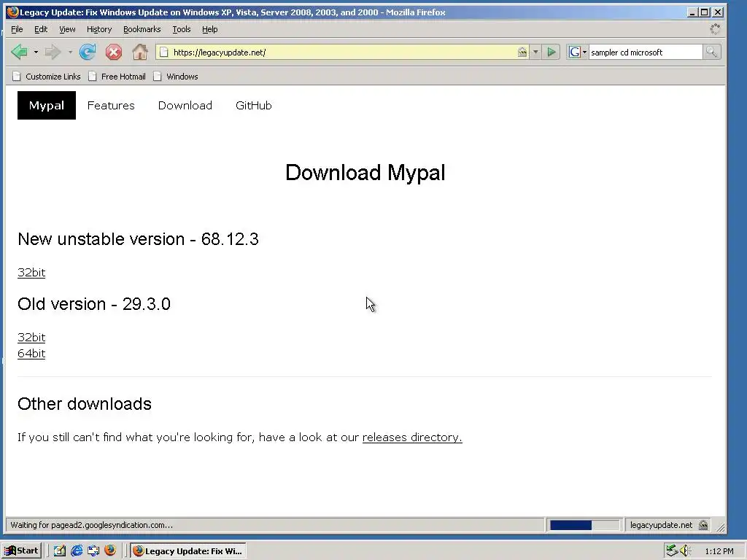Open the GitHub link in navigation
The height and width of the screenshot is (560, 747).
[x=253, y=105]
